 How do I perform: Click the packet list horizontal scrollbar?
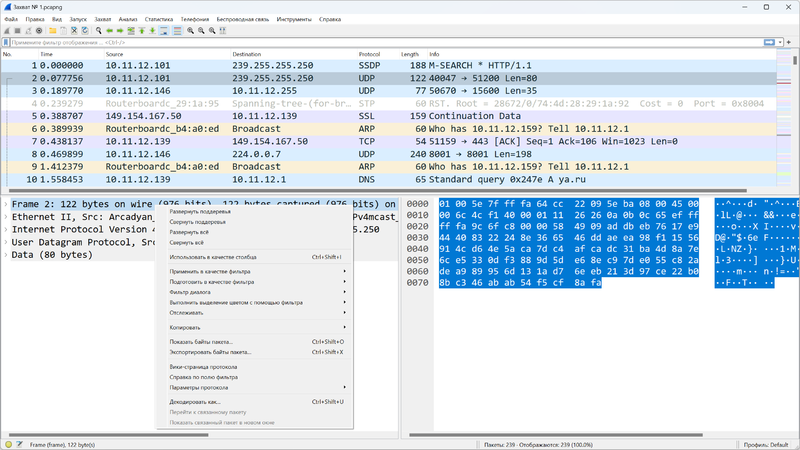(378, 190)
